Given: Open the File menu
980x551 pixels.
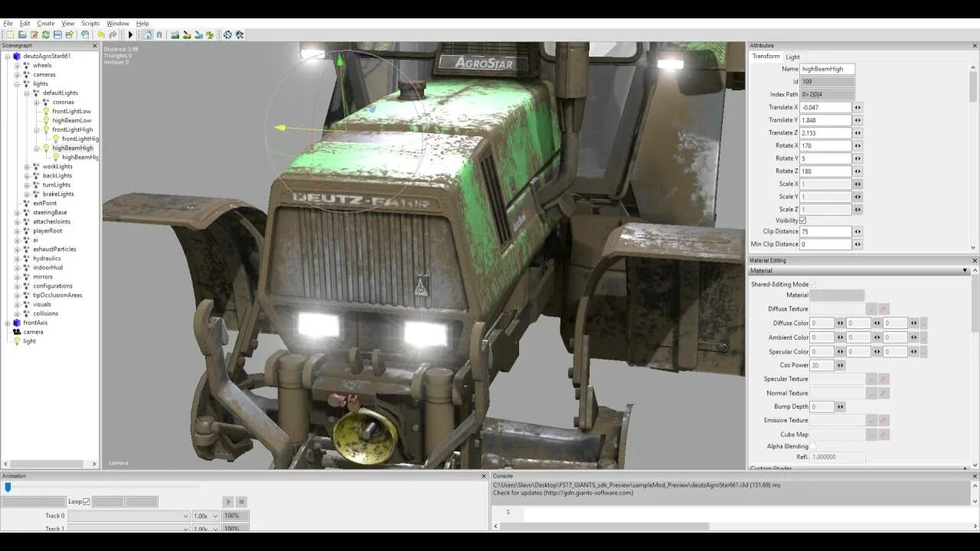Looking at the screenshot, I should [x=8, y=24].
